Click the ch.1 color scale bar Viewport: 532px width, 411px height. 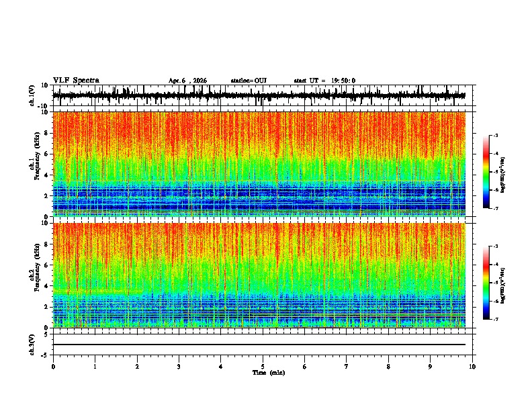[486, 172]
